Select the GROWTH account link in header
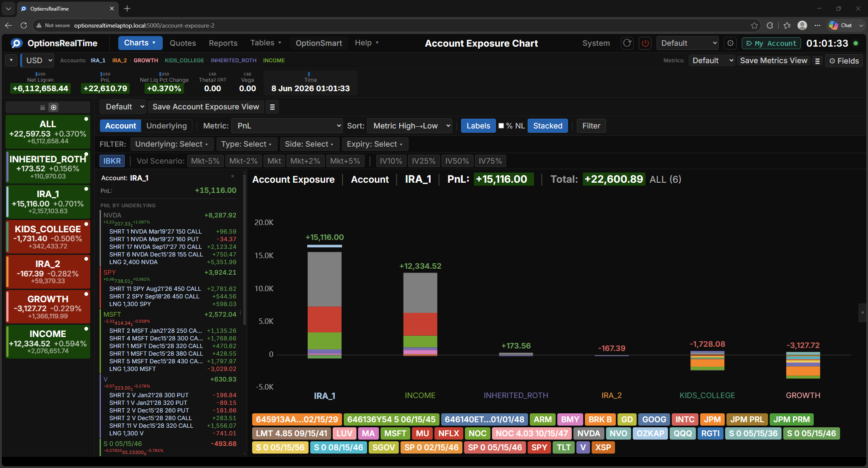This screenshot has height=468, width=868. pos(146,61)
